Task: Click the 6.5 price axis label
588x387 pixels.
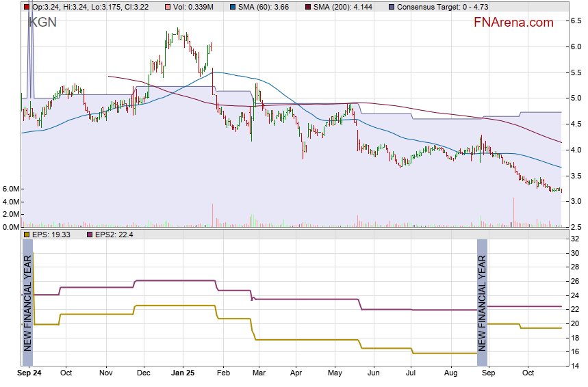Action: tap(576, 21)
